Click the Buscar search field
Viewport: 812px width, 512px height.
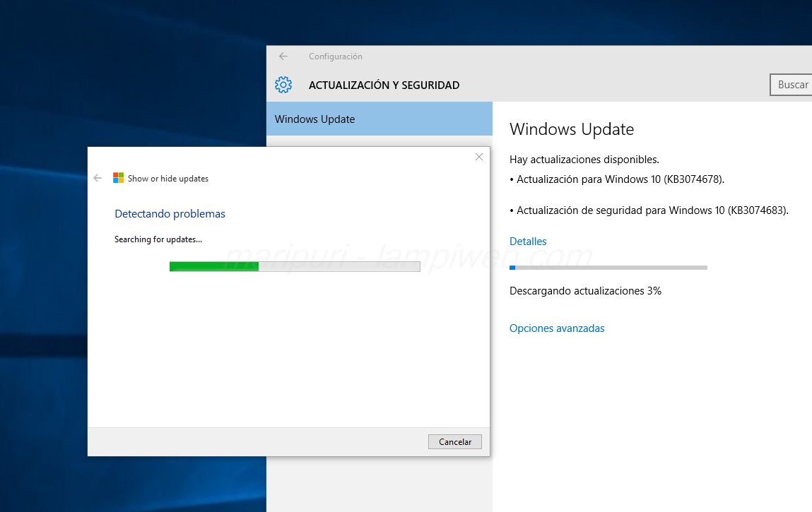click(791, 84)
